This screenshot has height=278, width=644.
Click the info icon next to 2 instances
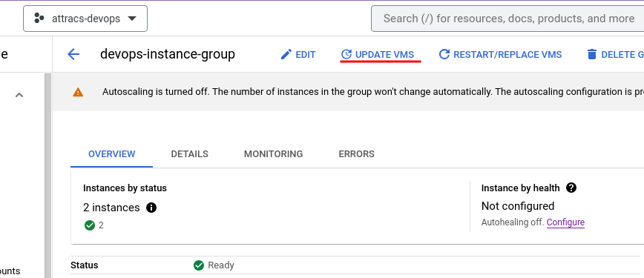tap(151, 208)
